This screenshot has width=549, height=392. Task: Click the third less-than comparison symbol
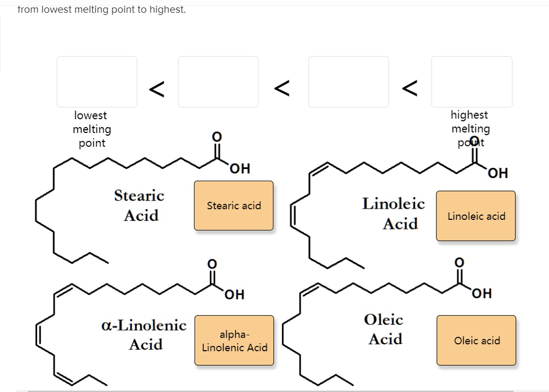410,88
